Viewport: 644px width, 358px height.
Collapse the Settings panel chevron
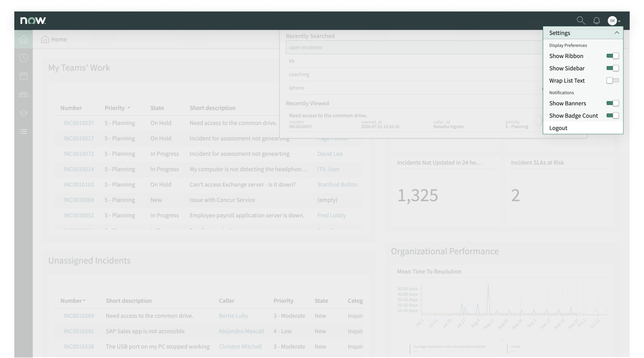tap(617, 33)
